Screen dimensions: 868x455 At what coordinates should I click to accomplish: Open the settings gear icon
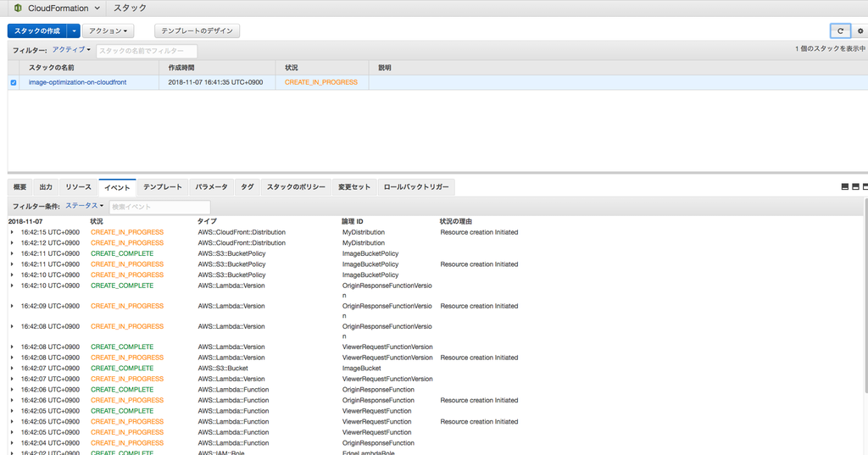pyautogui.click(x=860, y=31)
